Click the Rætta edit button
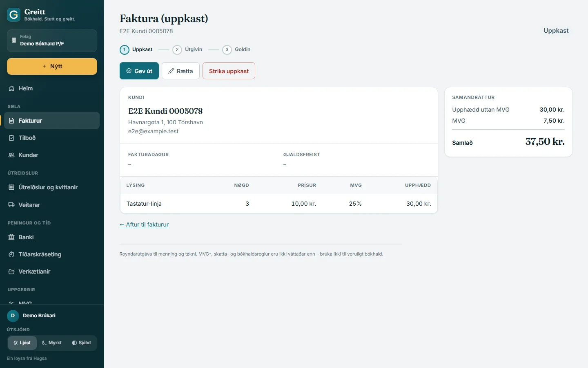The image size is (588, 368). click(180, 71)
